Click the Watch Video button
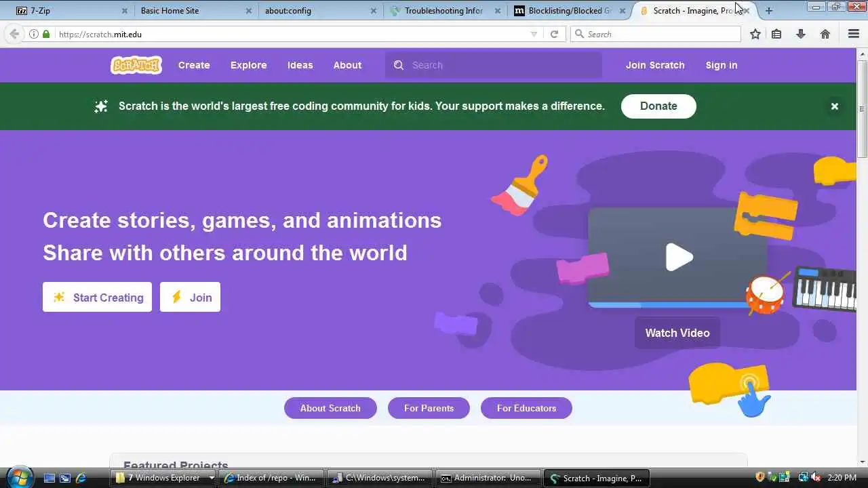868x488 pixels. point(677,333)
